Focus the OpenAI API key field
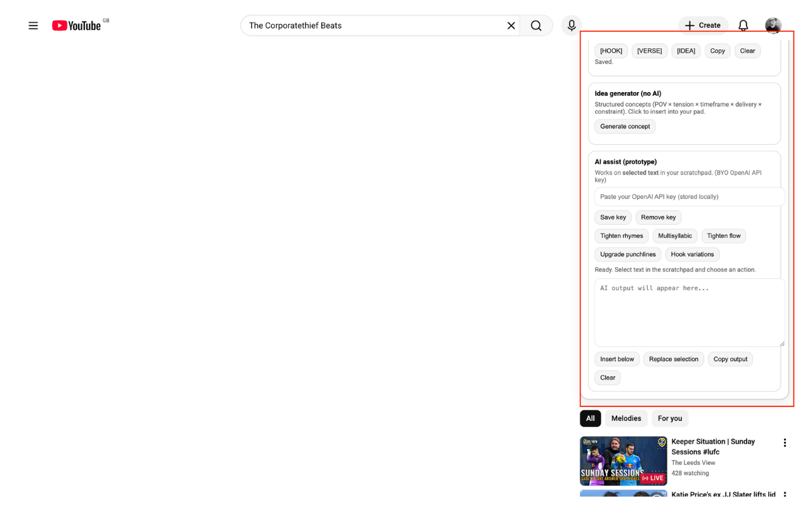This screenshot has height=508, width=812. (690, 197)
